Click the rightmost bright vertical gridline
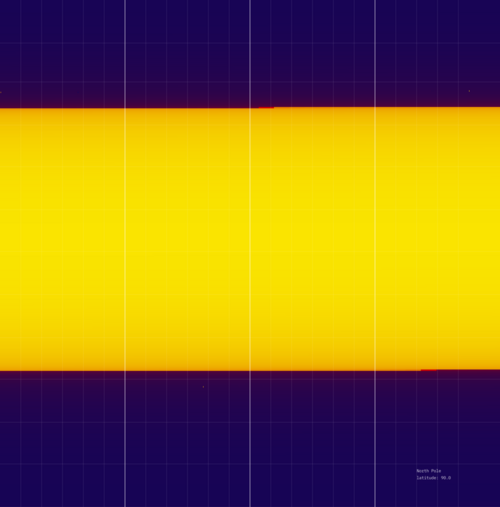Screen dimensions: 500x507 tap(375, 253)
